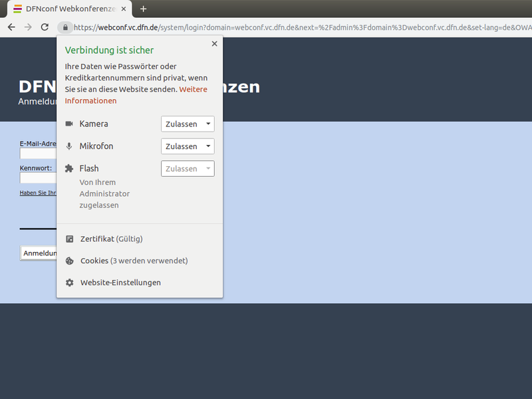Open a new browser tab
532x399 pixels.
(x=143, y=9)
